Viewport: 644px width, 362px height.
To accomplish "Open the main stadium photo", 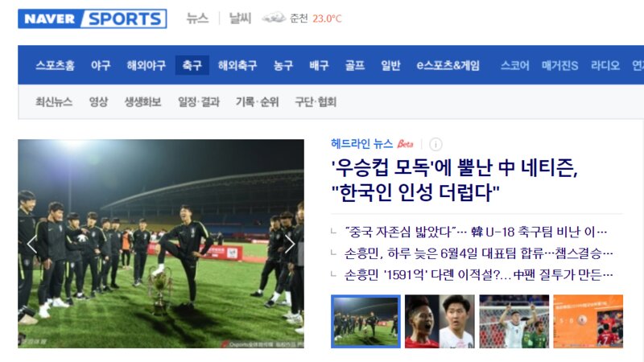I will 161,244.
